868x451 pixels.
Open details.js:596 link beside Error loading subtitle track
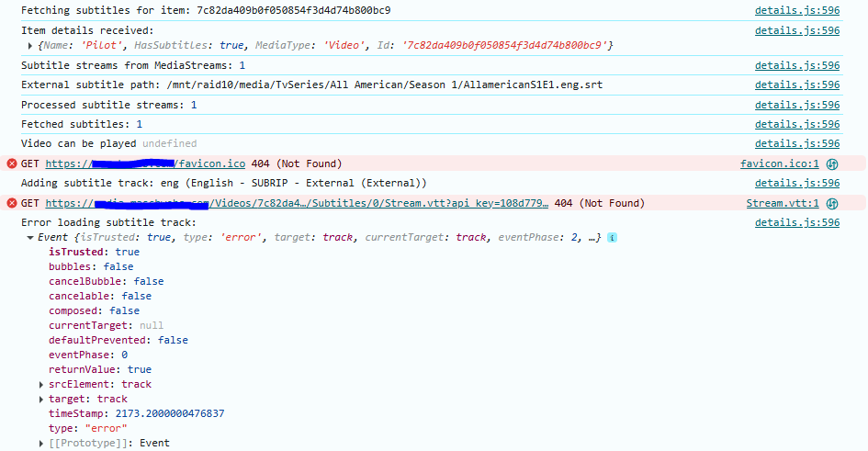(796, 222)
